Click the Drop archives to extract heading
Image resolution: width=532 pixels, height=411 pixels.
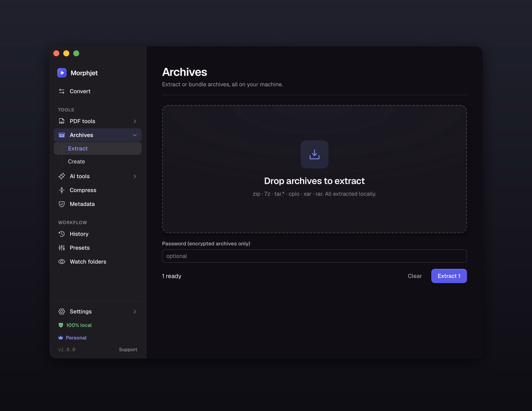coord(315,181)
